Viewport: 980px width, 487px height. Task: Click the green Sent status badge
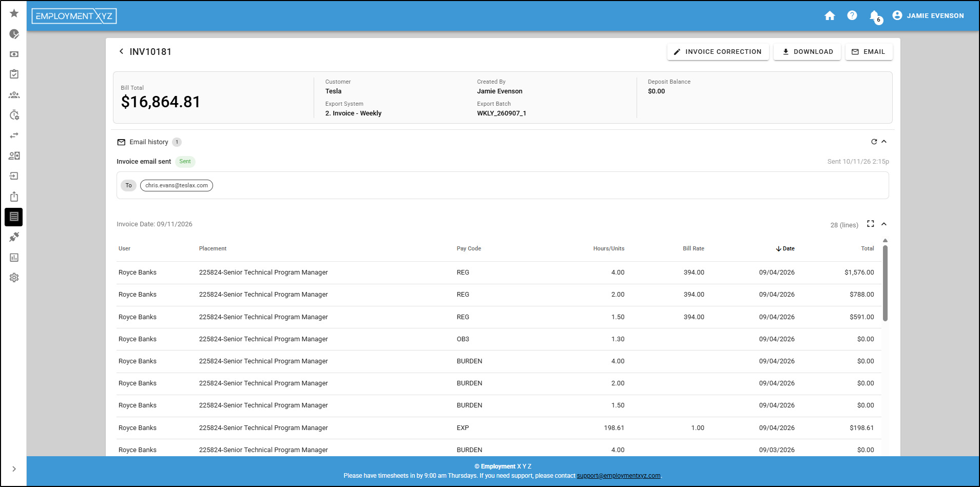coord(185,162)
